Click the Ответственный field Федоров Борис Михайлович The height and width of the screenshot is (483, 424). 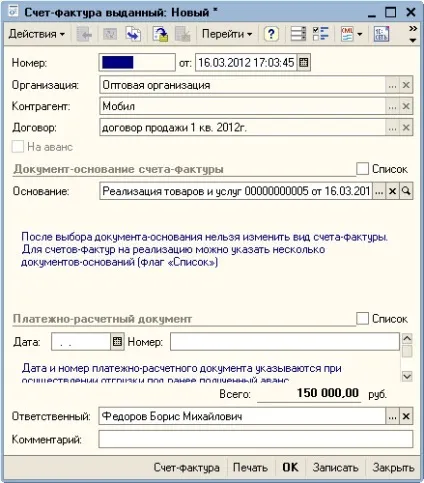(242, 416)
